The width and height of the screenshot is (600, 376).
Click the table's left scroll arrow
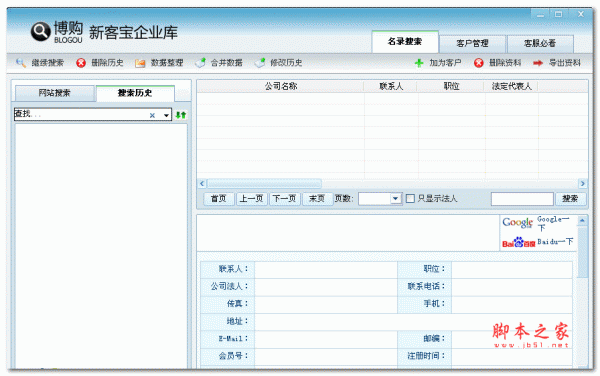click(202, 184)
